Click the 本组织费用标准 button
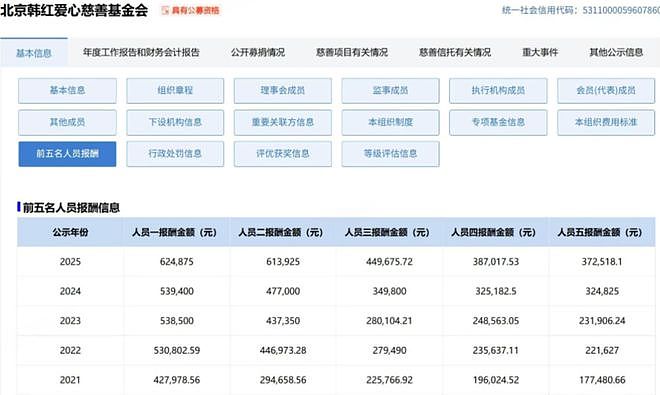Viewport: 660px width, 395px height. [606, 123]
